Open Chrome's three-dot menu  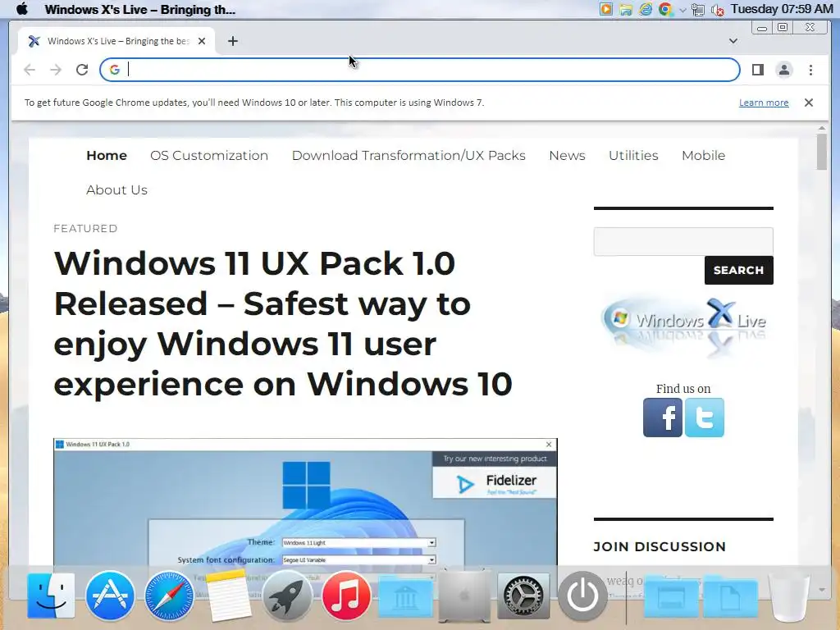click(x=810, y=70)
